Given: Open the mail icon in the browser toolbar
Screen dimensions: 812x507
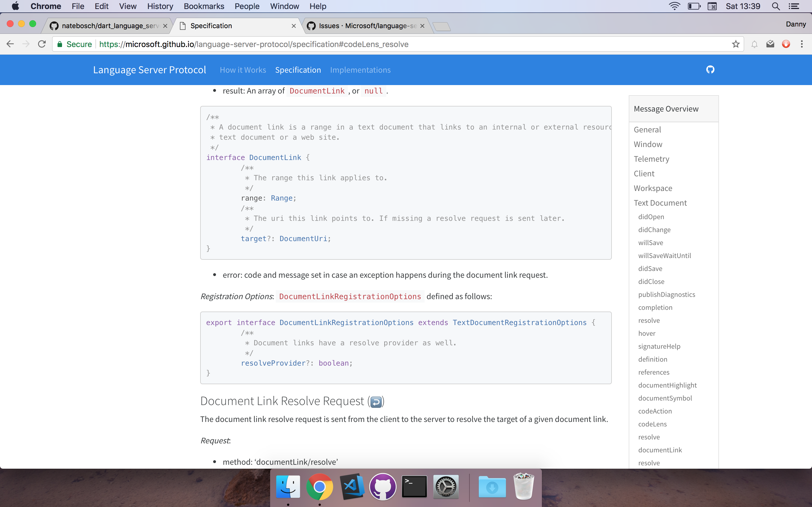Looking at the screenshot, I should pyautogui.click(x=770, y=44).
